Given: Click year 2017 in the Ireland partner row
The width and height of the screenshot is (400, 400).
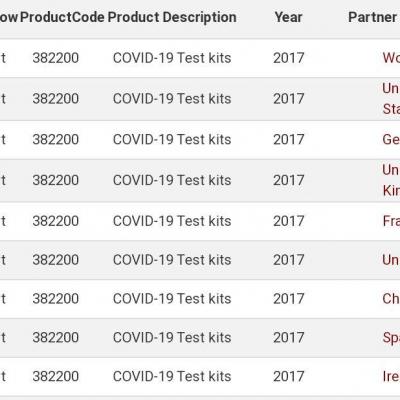Looking at the screenshot, I should click(289, 376).
